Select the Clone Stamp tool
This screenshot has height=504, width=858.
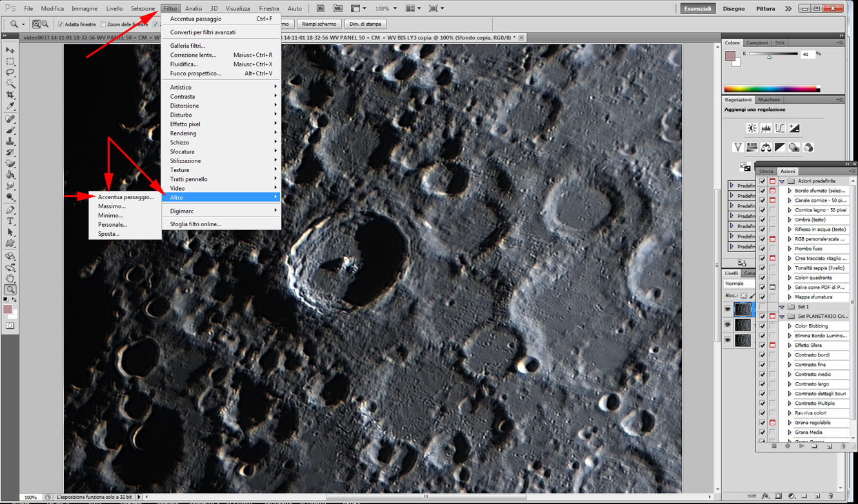[x=10, y=141]
